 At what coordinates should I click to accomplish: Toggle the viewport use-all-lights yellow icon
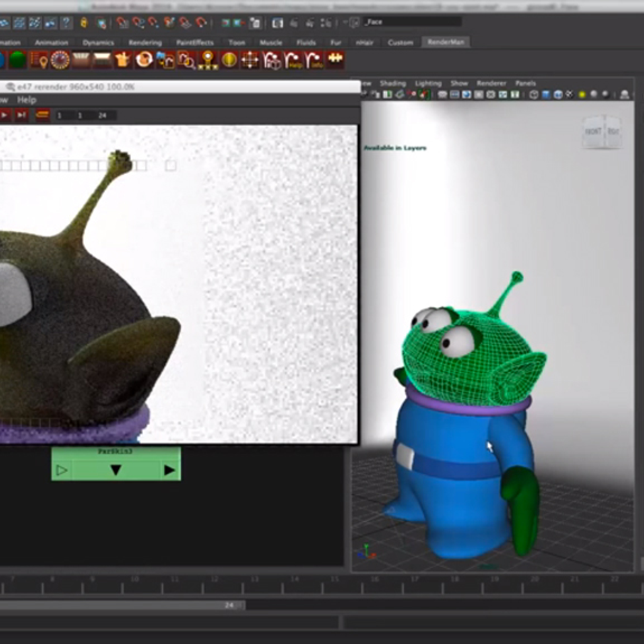point(582,95)
